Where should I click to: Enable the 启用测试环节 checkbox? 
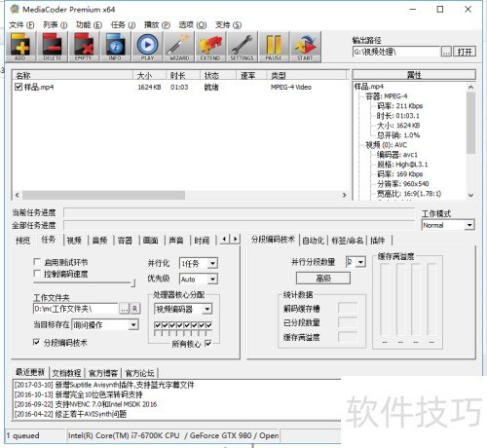37,262
